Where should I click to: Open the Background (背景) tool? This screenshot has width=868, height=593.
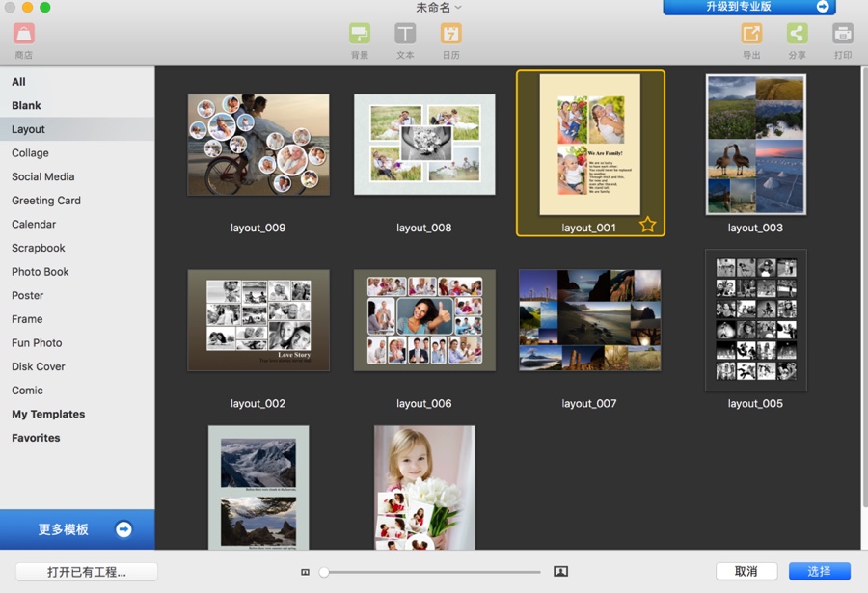(360, 34)
